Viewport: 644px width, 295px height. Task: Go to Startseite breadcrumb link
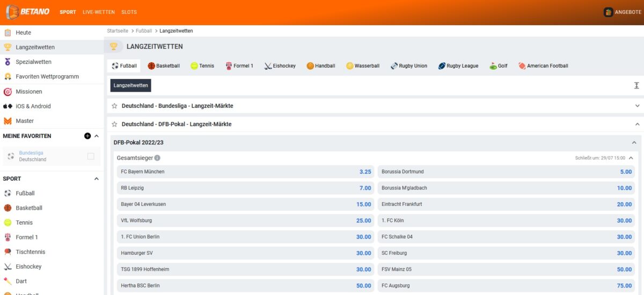[x=118, y=31]
